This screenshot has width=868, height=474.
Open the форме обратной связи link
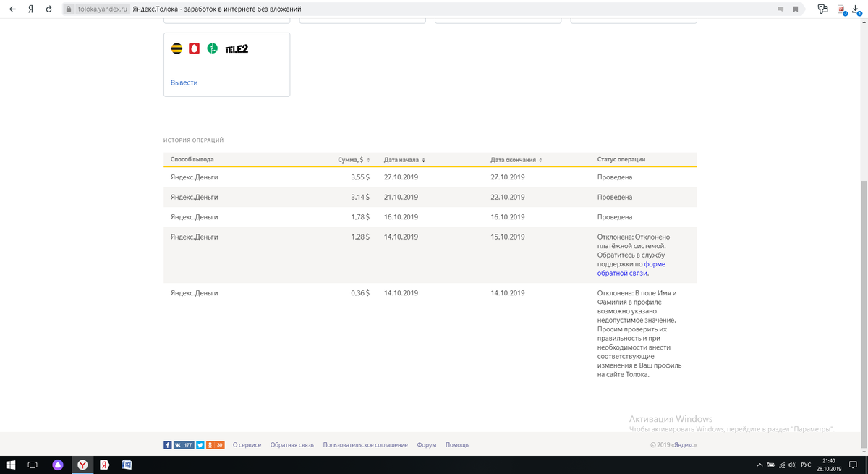(631, 268)
